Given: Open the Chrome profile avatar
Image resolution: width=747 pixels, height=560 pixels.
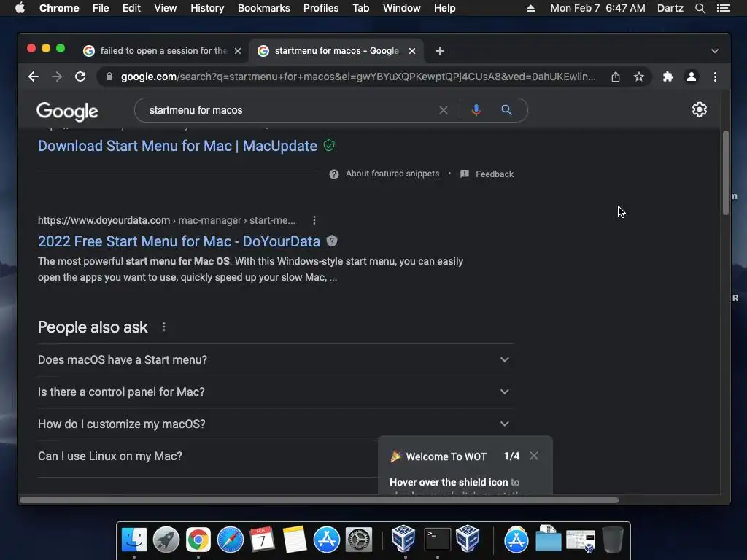Looking at the screenshot, I should point(692,77).
